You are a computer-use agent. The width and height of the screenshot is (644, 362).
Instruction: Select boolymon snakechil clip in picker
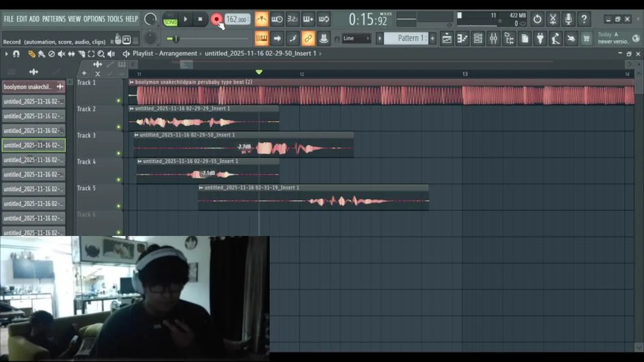coord(34,87)
